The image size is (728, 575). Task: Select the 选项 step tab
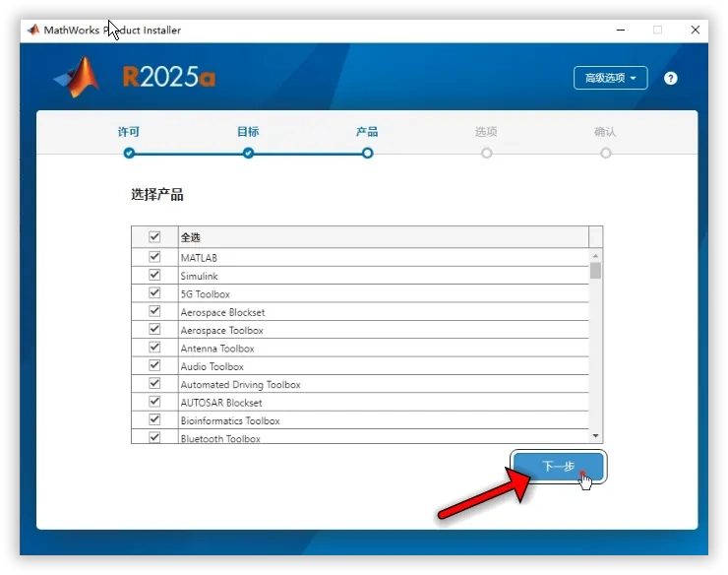point(486,132)
